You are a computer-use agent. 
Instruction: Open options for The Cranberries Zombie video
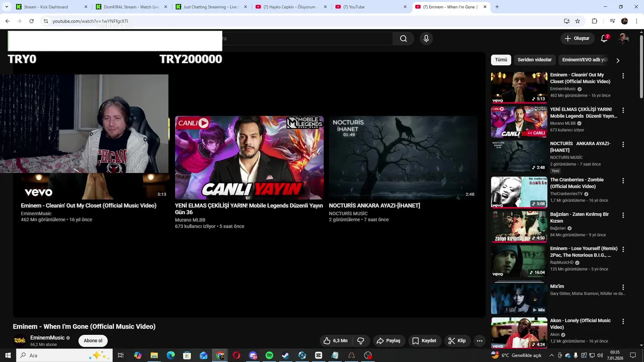tap(623, 180)
